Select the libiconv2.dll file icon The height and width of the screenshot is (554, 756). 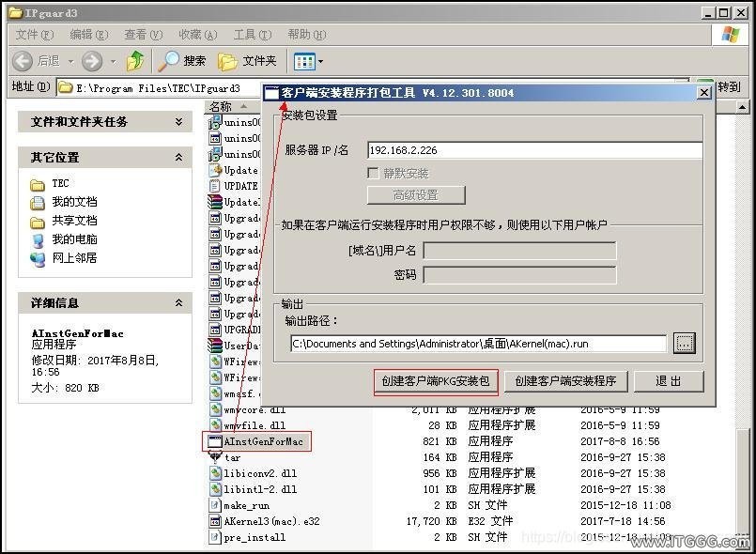pyautogui.click(x=215, y=473)
